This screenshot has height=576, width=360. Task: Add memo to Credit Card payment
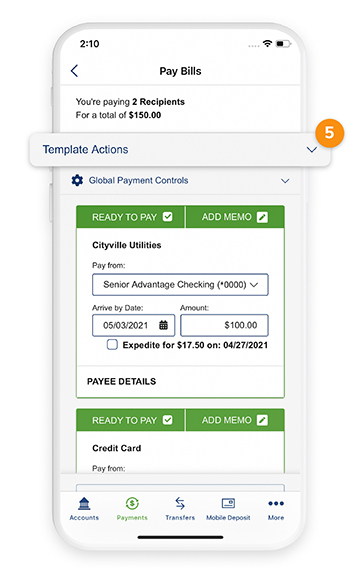[x=235, y=420]
